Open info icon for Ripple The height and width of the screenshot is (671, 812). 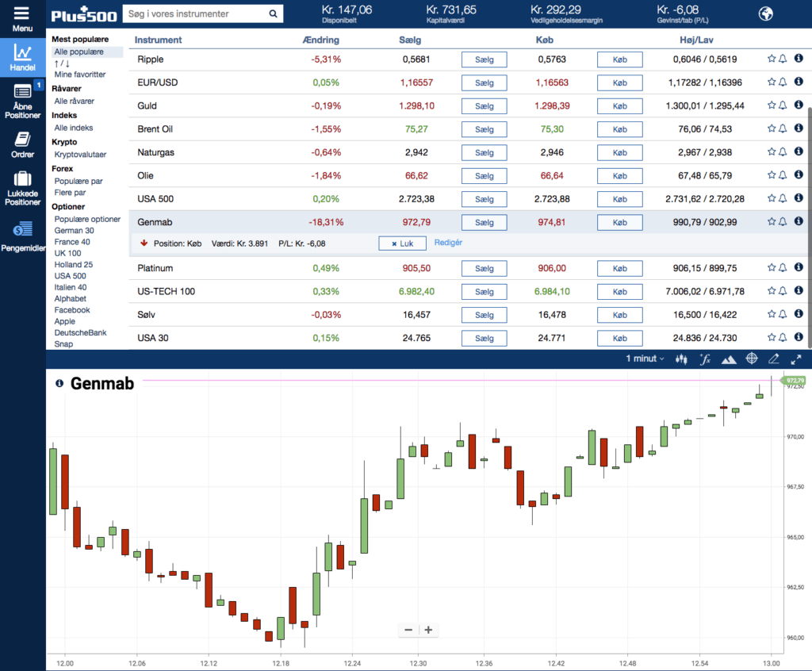[x=799, y=58]
